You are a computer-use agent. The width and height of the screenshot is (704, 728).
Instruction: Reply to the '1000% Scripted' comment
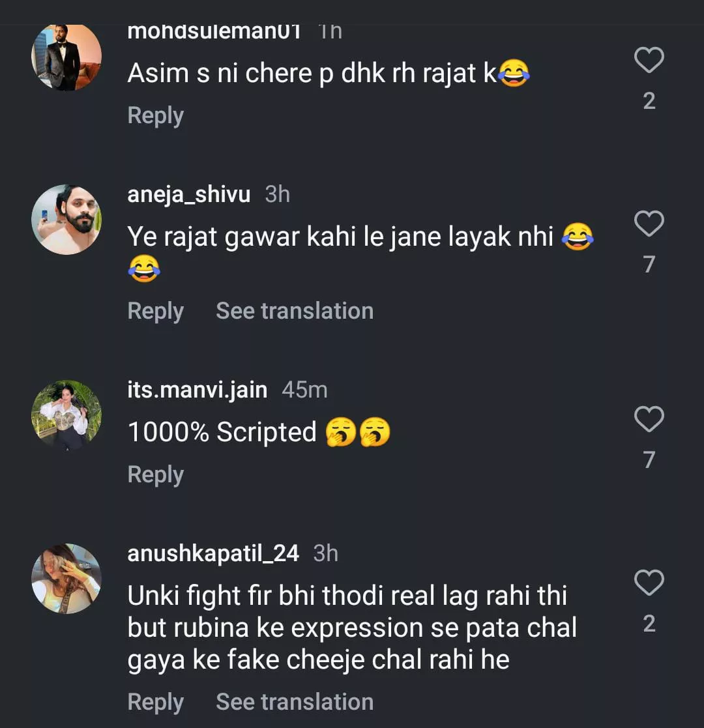click(x=155, y=474)
